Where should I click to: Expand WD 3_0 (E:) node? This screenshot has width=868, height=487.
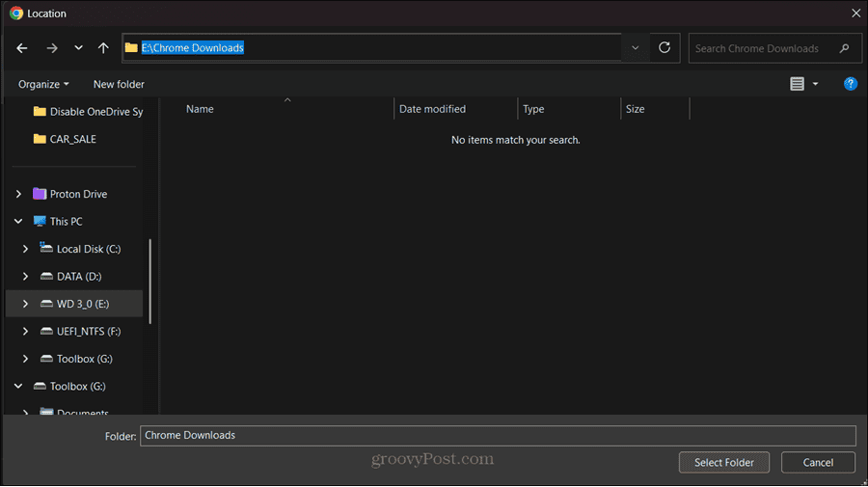pos(25,304)
